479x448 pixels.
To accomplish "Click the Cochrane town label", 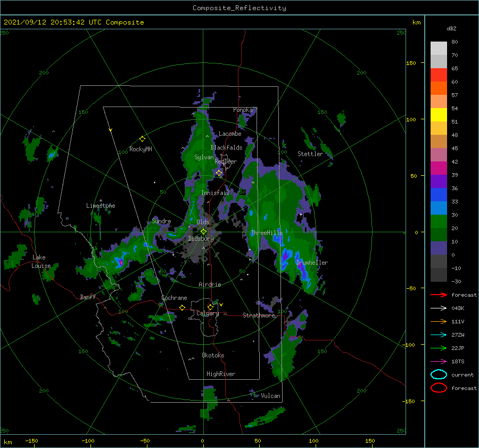I will click(174, 298).
